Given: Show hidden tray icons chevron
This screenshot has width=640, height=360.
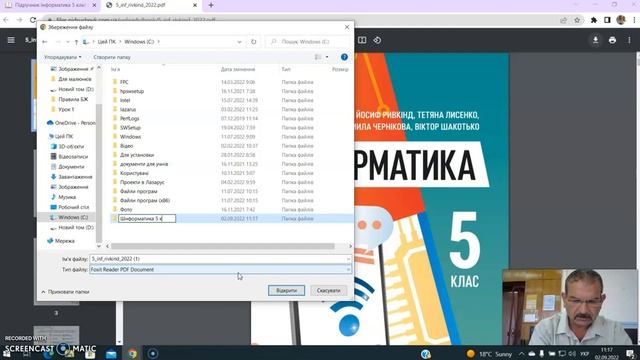Looking at the screenshot, I should tap(521, 353).
